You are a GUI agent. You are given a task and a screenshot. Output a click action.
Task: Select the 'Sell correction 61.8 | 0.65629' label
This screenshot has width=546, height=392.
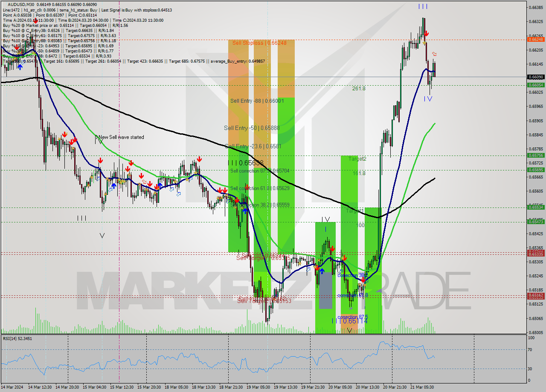(x=260, y=188)
